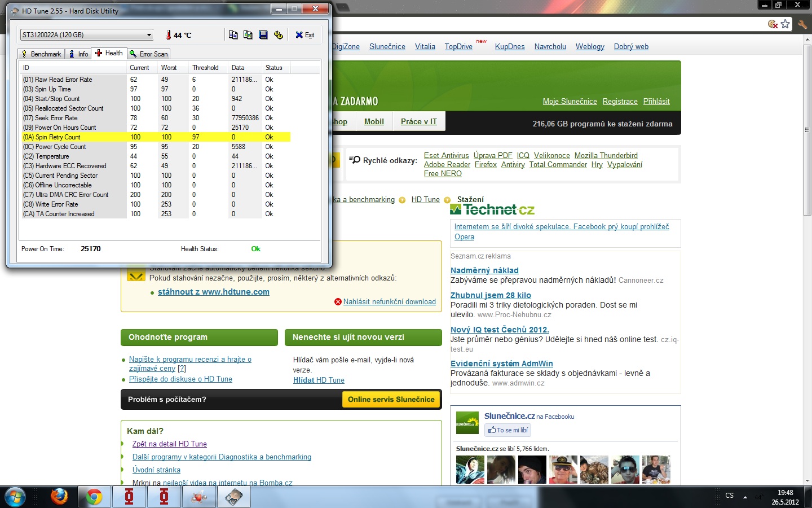812x508 pixels.
Task: Switch to the Benchmark tab
Action: point(41,54)
